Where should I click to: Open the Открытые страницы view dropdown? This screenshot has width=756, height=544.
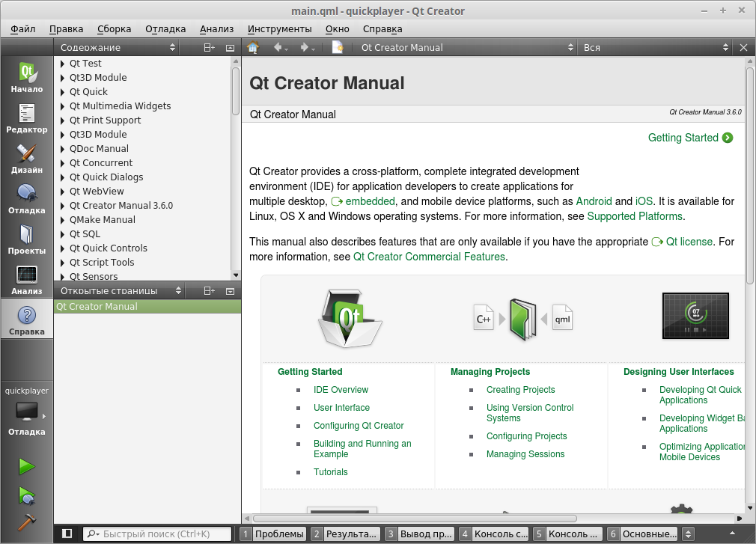click(x=120, y=290)
